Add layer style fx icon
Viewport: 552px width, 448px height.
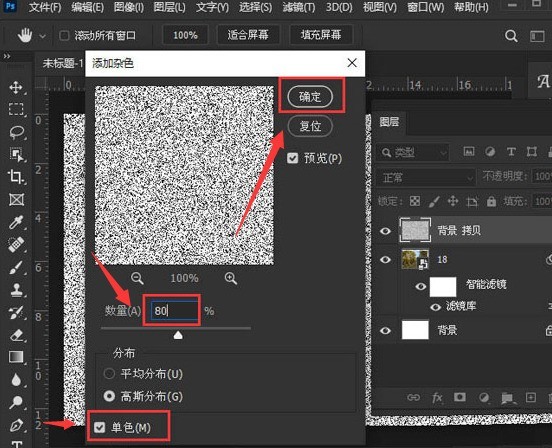click(437, 398)
